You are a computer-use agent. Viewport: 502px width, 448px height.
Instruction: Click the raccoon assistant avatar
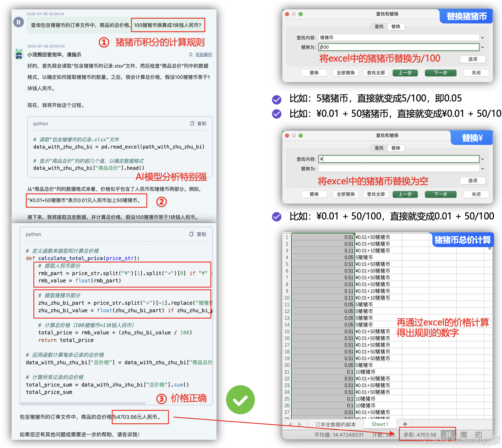click(19, 54)
